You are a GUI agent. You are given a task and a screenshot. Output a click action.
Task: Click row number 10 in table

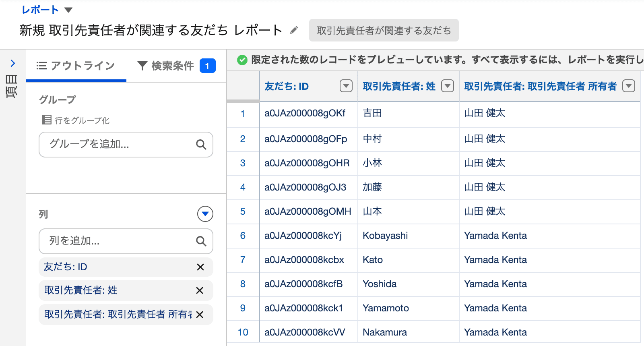[x=243, y=332]
